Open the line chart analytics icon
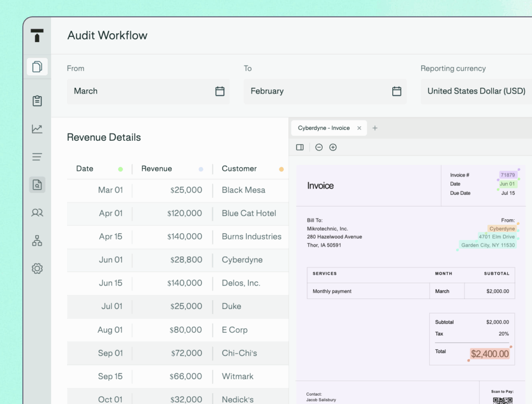 [37, 129]
